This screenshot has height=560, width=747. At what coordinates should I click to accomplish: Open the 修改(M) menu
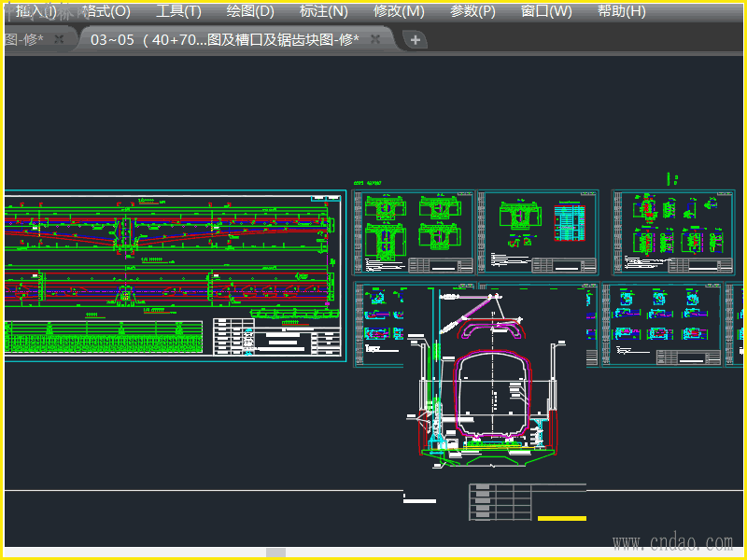pos(399,11)
